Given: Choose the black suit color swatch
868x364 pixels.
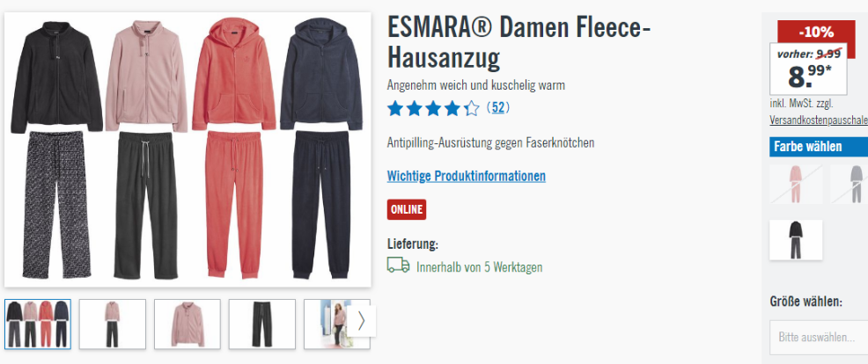Looking at the screenshot, I should [x=796, y=239].
